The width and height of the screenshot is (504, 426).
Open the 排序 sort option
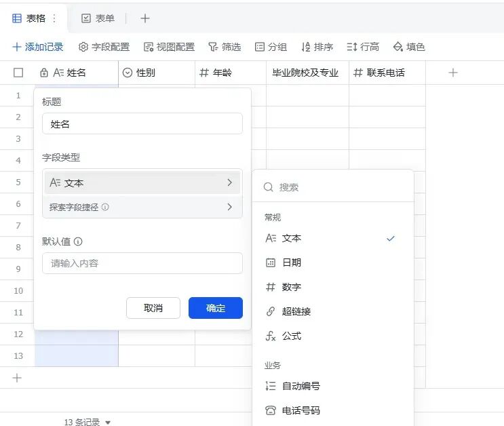317,47
